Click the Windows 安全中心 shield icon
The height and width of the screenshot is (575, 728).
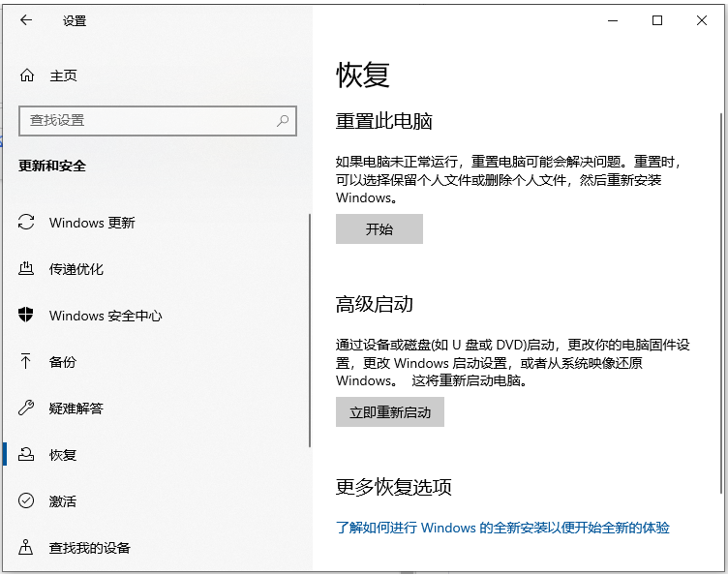click(x=27, y=316)
